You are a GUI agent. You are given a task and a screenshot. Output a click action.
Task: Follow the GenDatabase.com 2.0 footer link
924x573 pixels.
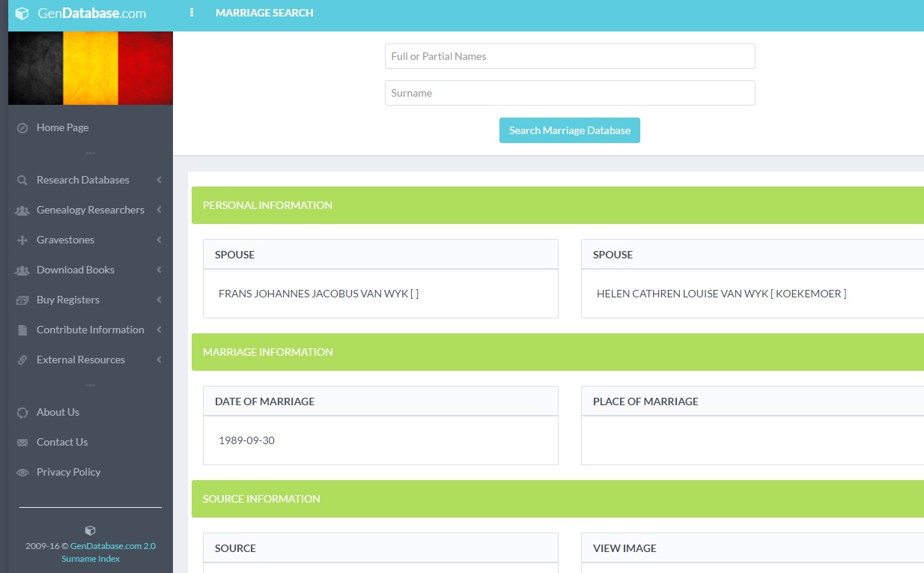click(113, 546)
